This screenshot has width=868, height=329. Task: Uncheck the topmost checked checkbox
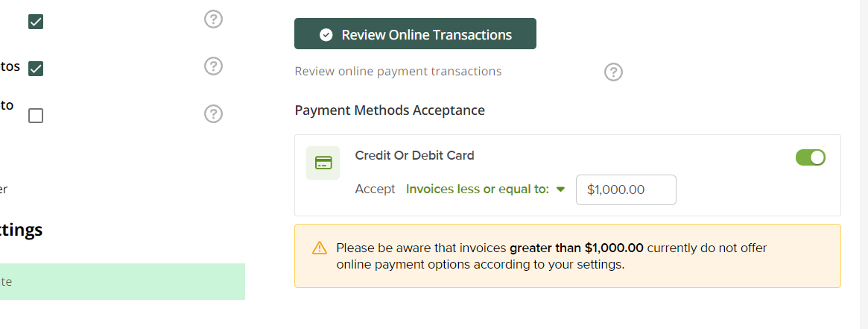(x=36, y=22)
